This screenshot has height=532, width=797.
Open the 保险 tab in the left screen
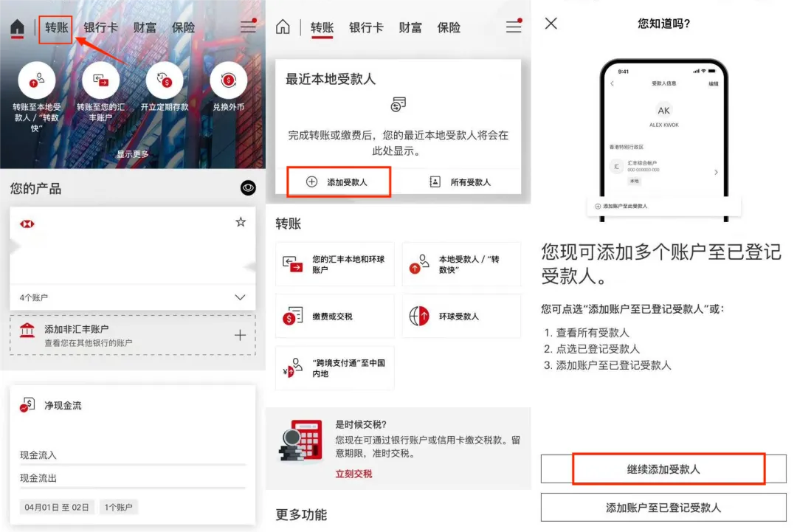184,27
